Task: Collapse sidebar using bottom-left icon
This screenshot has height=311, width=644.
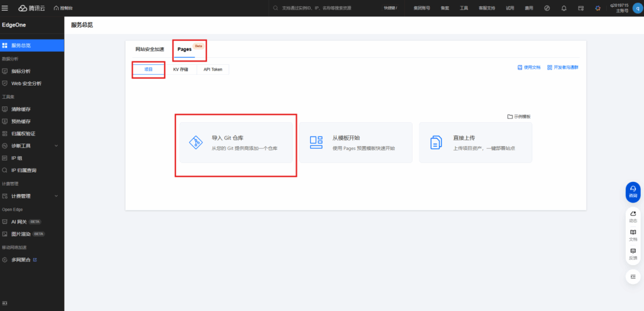Action: 5,303
